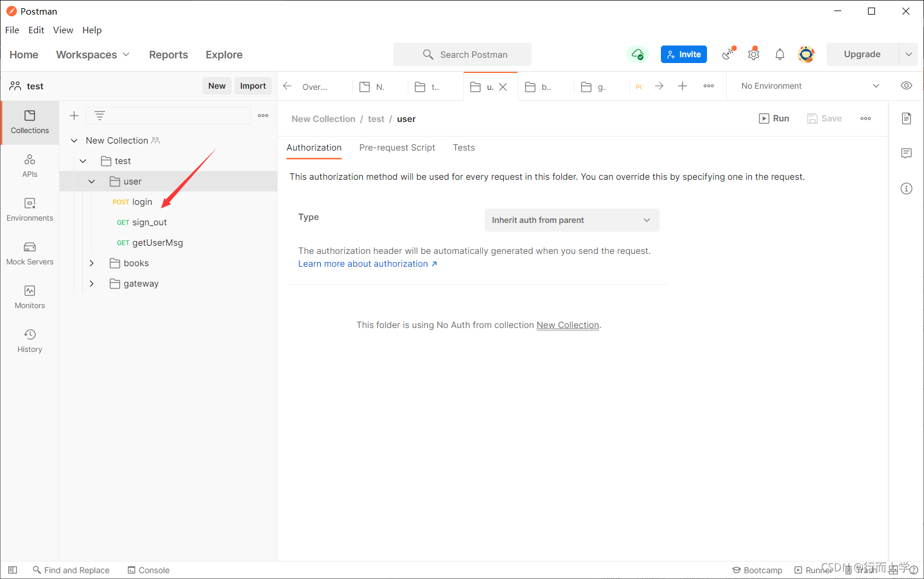
Task: Click the environment quick look eye icon
Action: 907,86
